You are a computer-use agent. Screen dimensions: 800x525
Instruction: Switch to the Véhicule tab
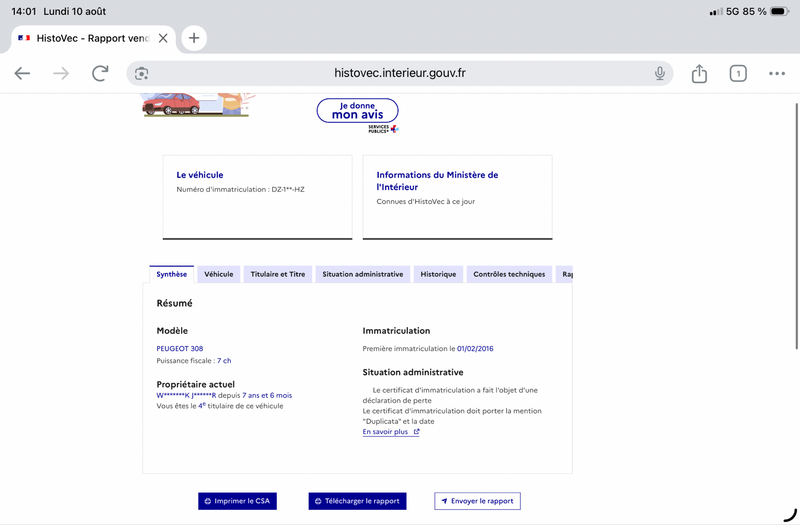[x=218, y=274]
